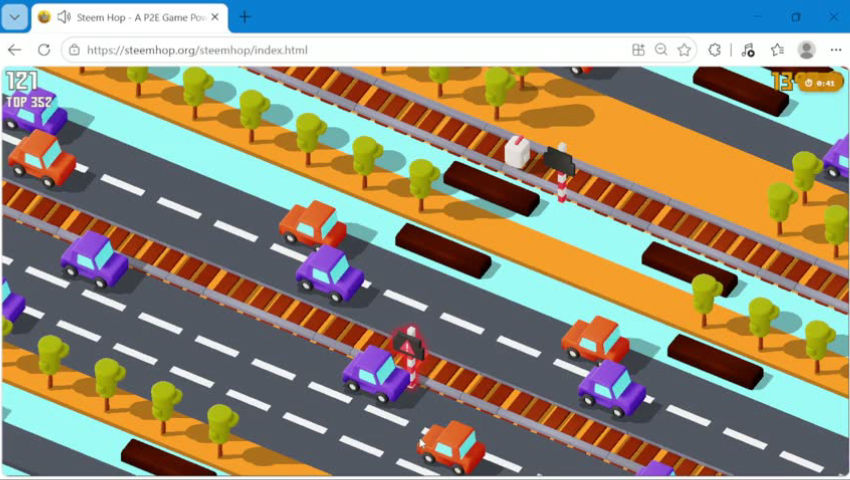Open the apps grid icon in address bar
Viewport: 850px width, 480px height.
[x=639, y=50]
